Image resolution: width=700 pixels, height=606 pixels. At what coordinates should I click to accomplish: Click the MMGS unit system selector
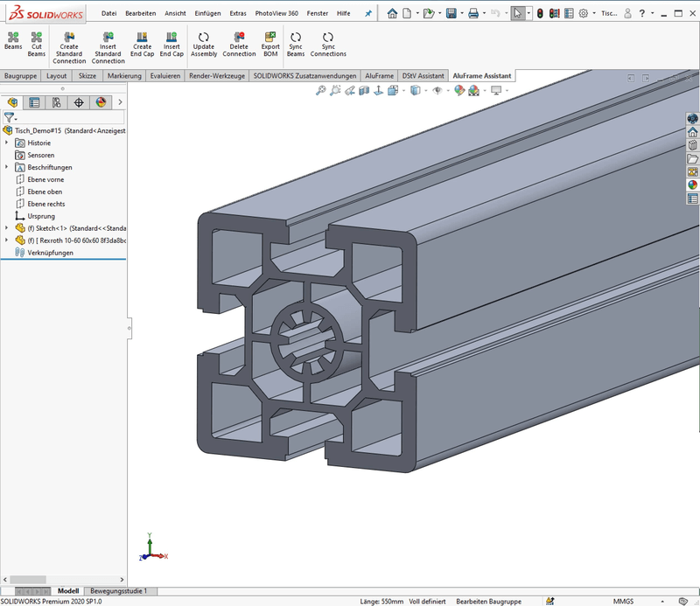(623, 602)
